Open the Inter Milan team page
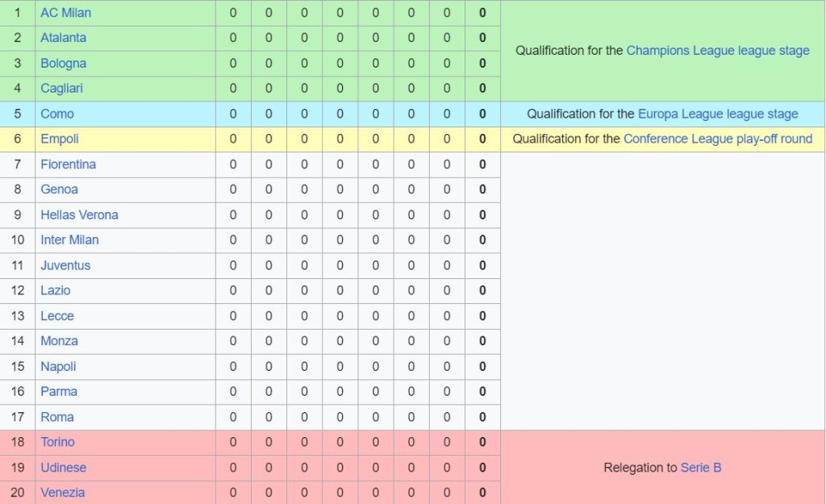The height and width of the screenshot is (504, 826). pyautogui.click(x=69, y=240)
